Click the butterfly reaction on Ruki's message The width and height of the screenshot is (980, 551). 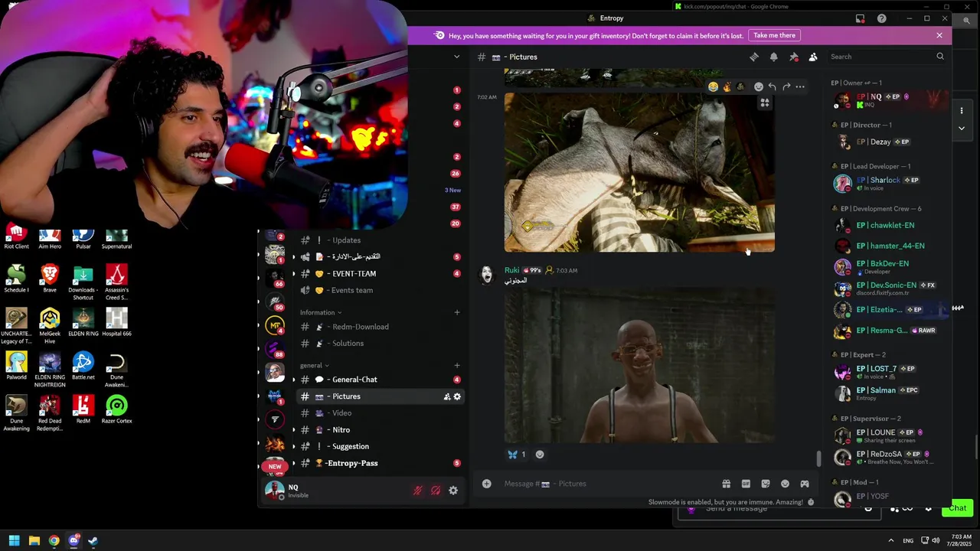click(x=517, y=455)
